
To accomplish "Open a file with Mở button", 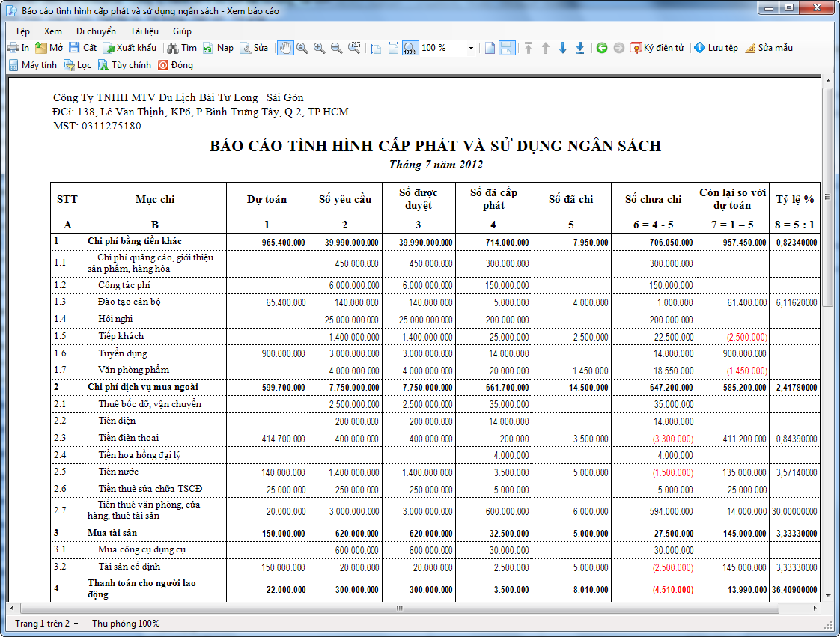I will click(49, 48).
